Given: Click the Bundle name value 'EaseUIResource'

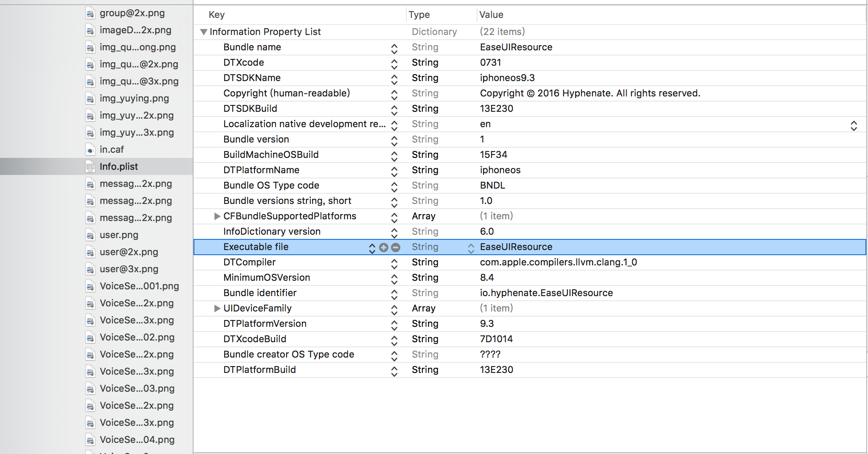Looking at the screenshot, I should click(516, 47).
